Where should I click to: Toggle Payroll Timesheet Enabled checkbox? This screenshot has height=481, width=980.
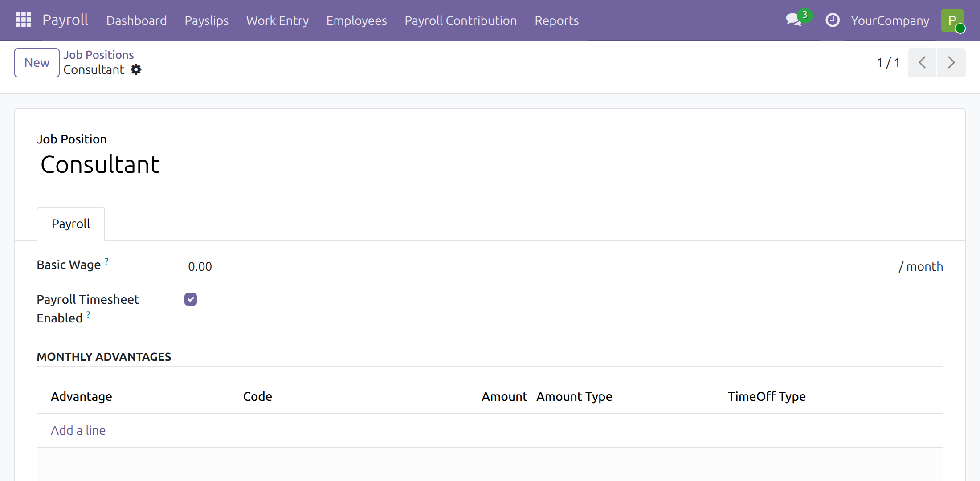[191, 299]
